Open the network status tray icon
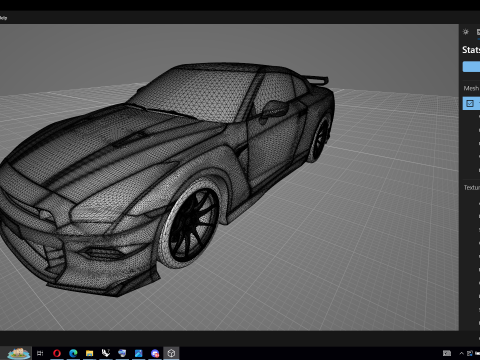 470,353
